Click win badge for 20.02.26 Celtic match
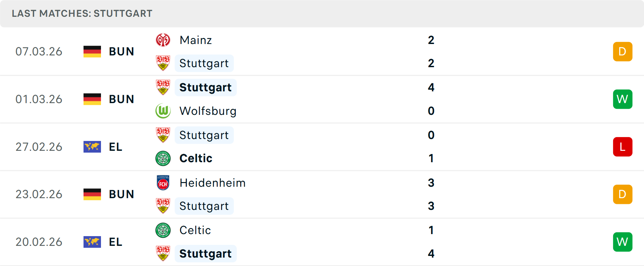 623,242
